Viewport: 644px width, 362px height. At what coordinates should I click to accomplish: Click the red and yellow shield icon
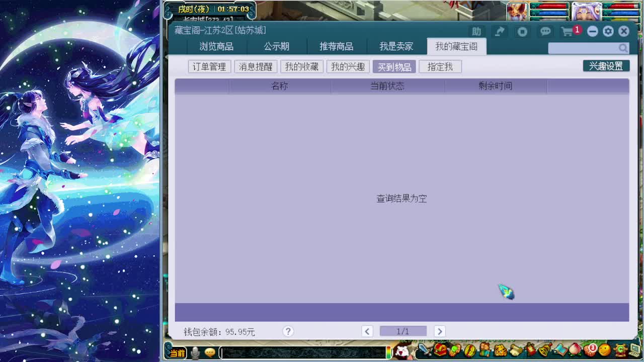click(x=470, y=350)
